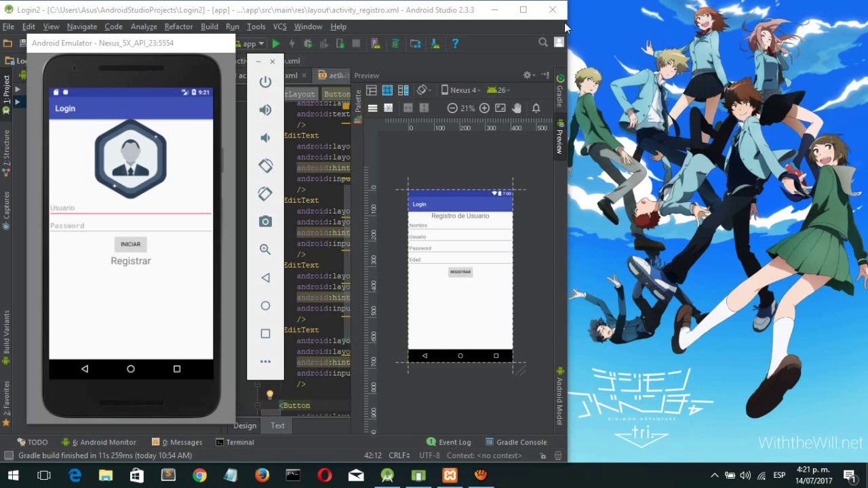
Task: Open the Nexus 4 device dropdown
Action: click(460, 90)
